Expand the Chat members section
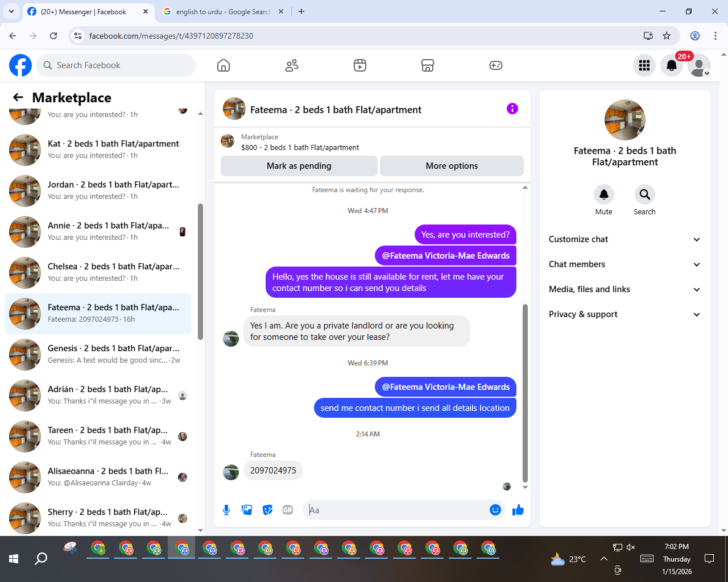This screenshot has width=728, height=582. coord(624,264)
